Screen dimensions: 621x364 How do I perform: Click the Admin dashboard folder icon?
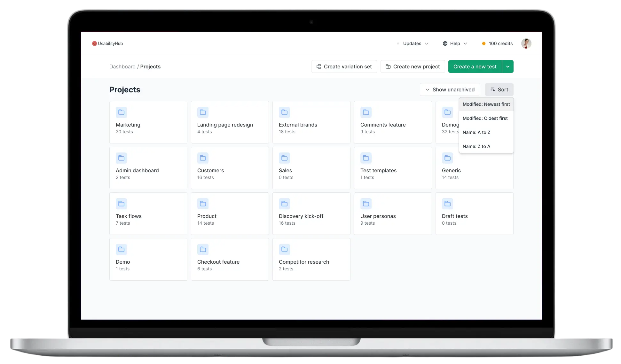122,158
